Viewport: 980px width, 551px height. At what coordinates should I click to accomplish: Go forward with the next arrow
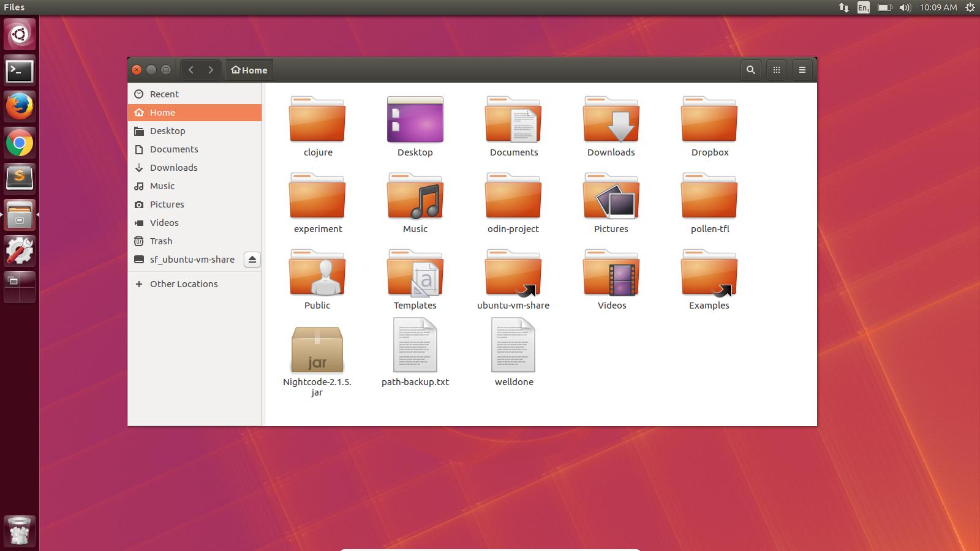tap(210, 70)
